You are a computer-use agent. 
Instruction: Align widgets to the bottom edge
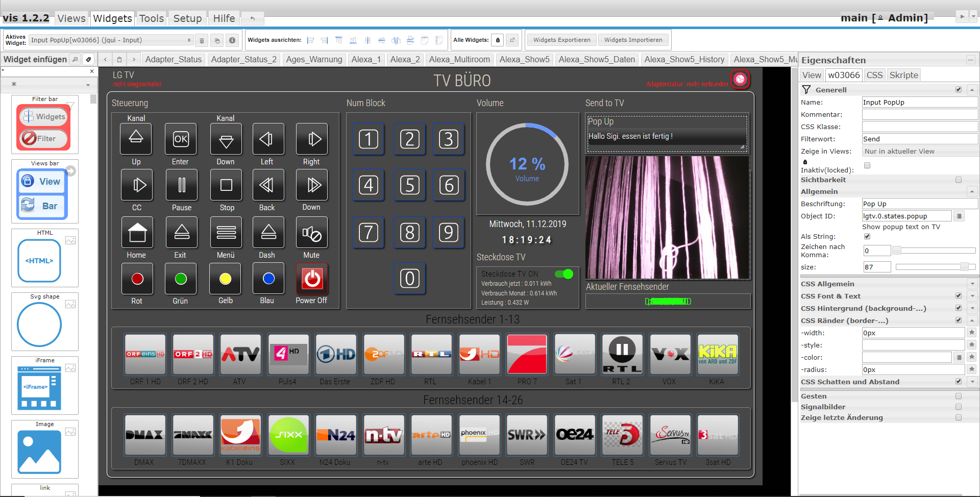pyautogui.click(x=353, y=40)
